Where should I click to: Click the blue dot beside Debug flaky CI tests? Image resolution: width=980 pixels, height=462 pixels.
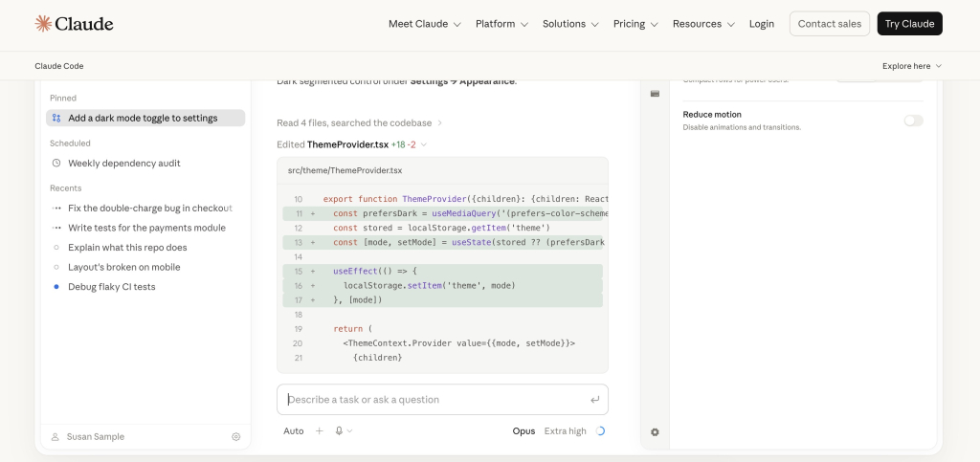[56, 287]
